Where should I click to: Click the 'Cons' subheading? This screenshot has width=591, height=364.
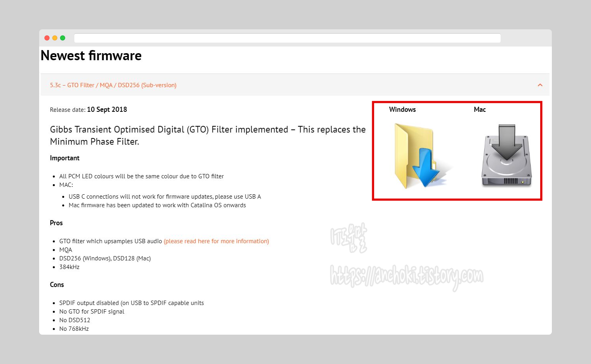(x=57, y=285)
